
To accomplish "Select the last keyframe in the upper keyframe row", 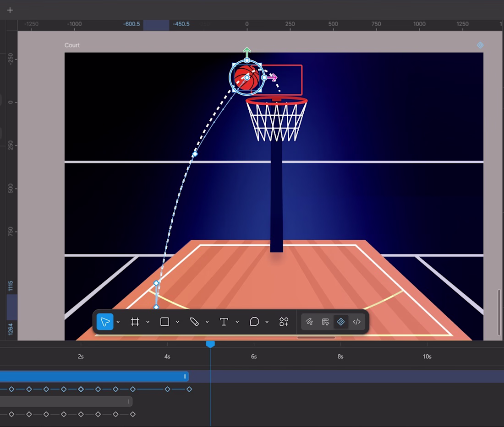I will tap(189, 389).
